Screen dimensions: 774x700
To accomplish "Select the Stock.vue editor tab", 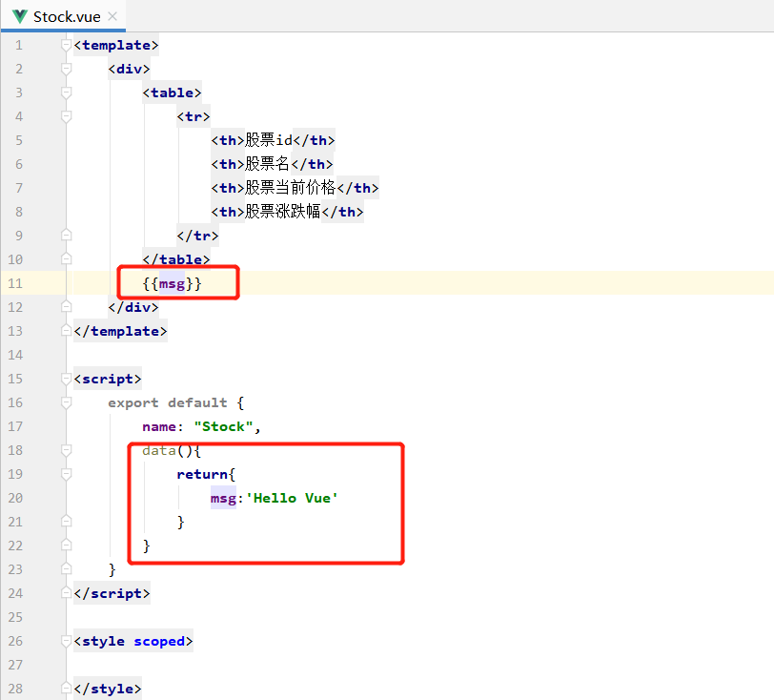I will pos(63,16).
